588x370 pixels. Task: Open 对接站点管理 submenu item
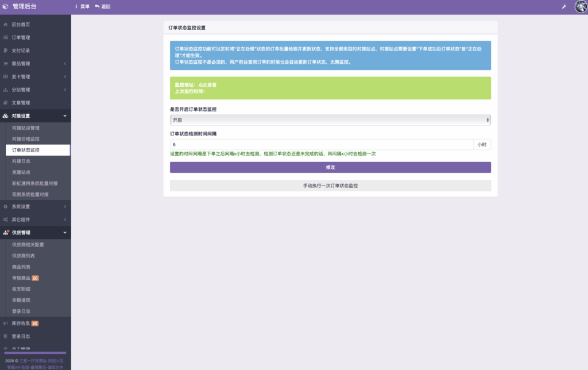click(26, 128)
